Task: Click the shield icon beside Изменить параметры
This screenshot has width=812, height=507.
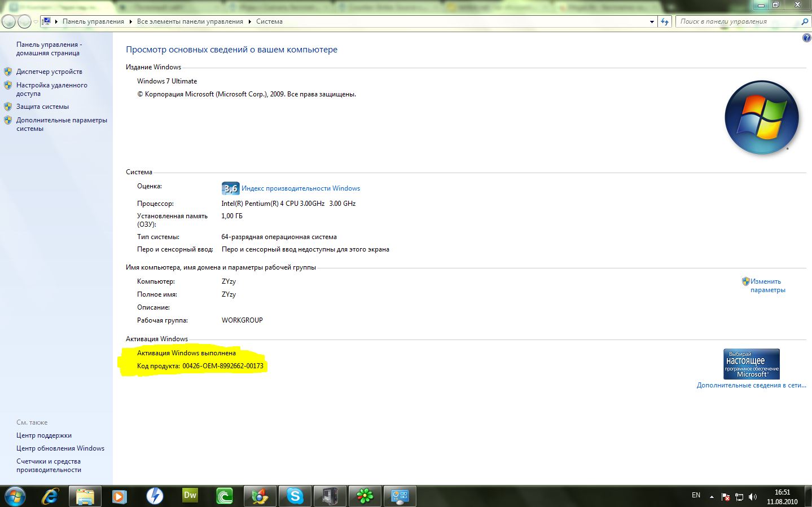Action: pyautogui.click(x=745, y=281)
